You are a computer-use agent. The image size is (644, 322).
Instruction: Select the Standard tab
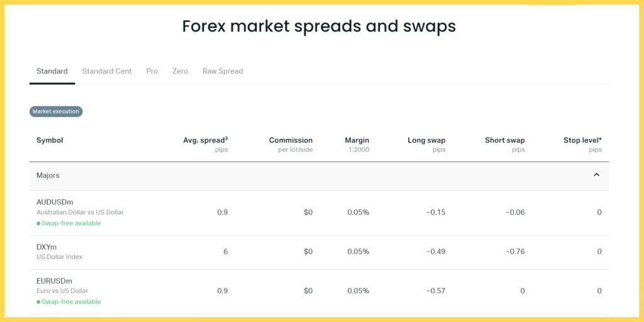52,71
